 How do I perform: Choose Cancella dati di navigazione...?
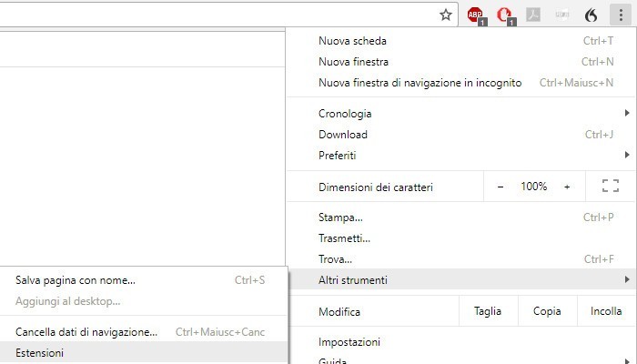tap(144, 332)
